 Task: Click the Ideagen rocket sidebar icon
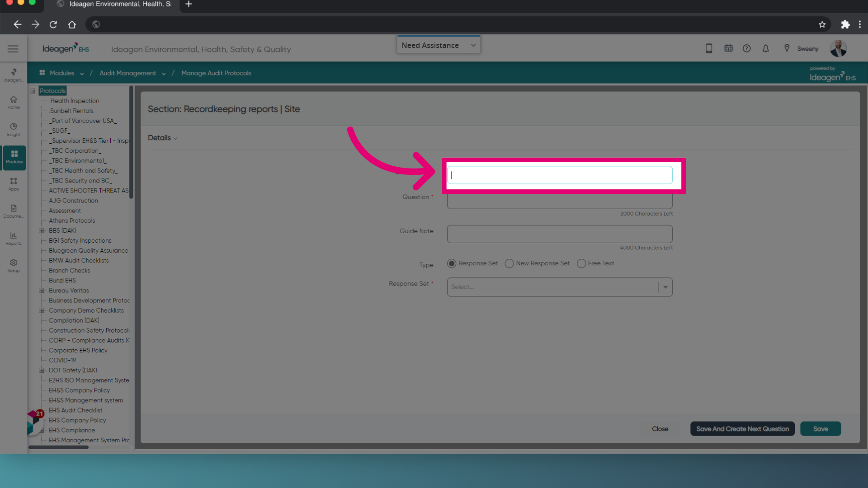point(14,75)
